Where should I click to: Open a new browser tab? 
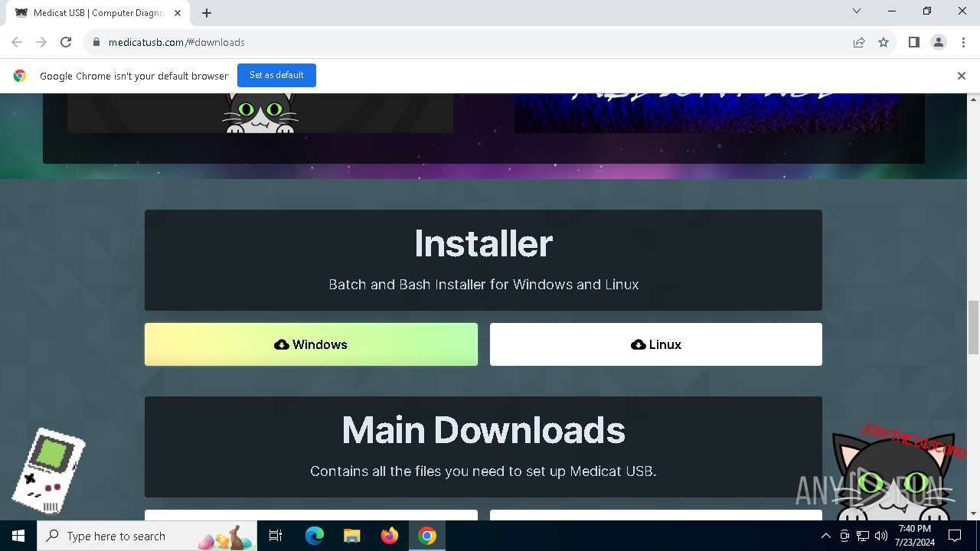pos(207,13)
